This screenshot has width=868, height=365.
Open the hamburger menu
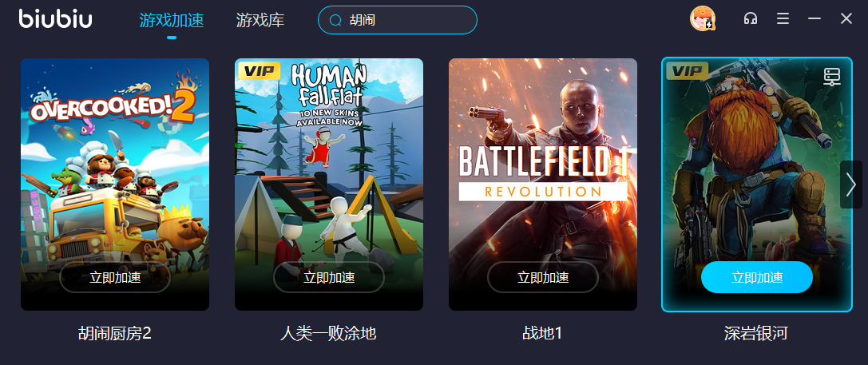(x=783, y=19)
